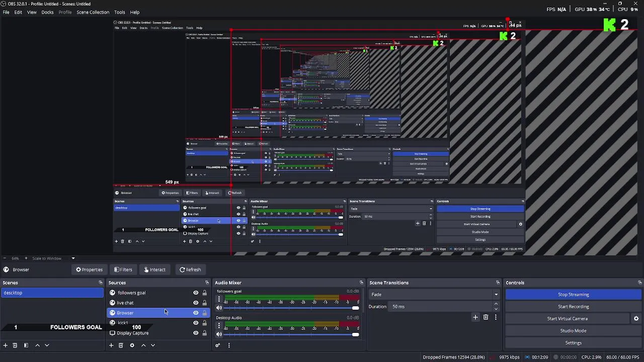The height and width of the screenshot is (362, 644).
Task: Hide the Browser source
Action: (196, 313)
